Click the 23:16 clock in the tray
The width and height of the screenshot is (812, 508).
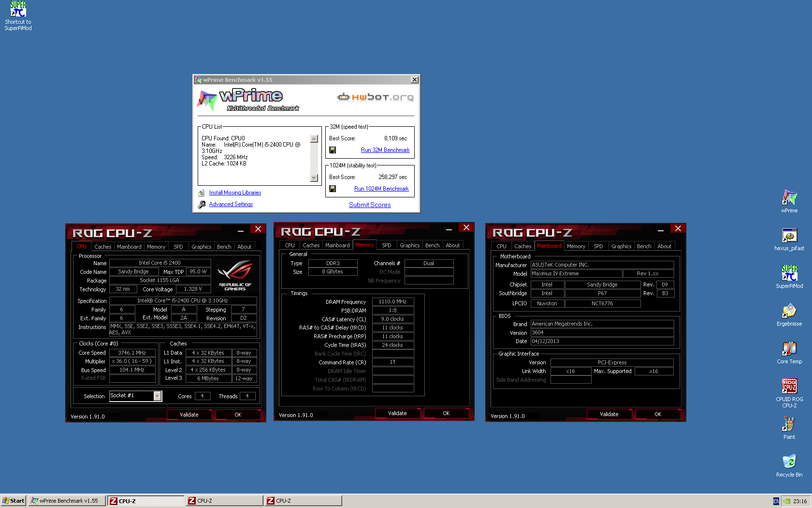[800, 501]
